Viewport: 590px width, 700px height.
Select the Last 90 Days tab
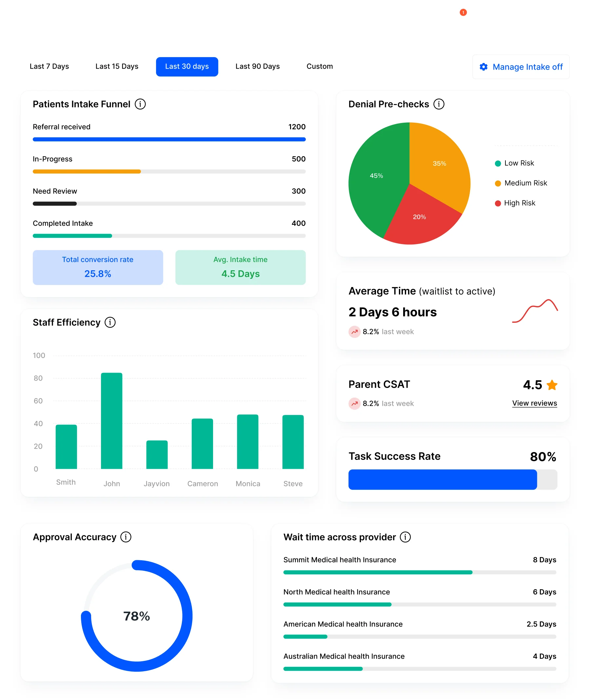click(258, 66)
